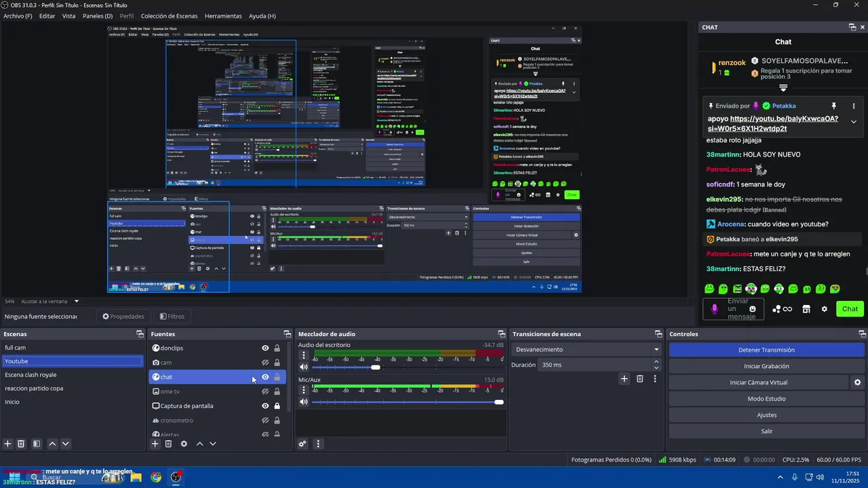Hide the chat source
Viewport: 868px width, 488px height.
(265, 377)
